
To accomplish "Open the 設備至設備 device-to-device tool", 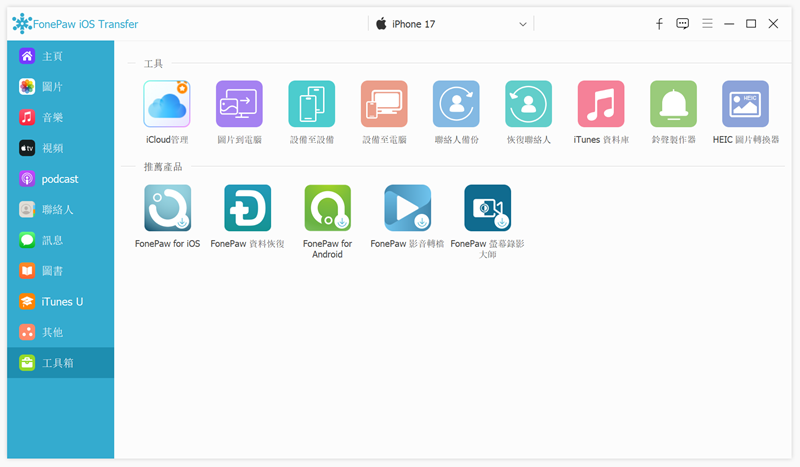I will pyautogui.click(x=312, y=104).
